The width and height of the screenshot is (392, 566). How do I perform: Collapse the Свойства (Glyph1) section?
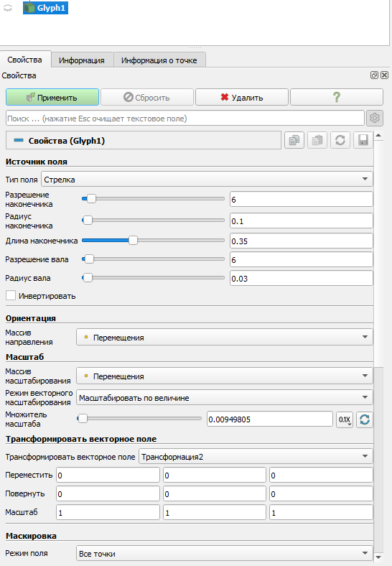19,140
